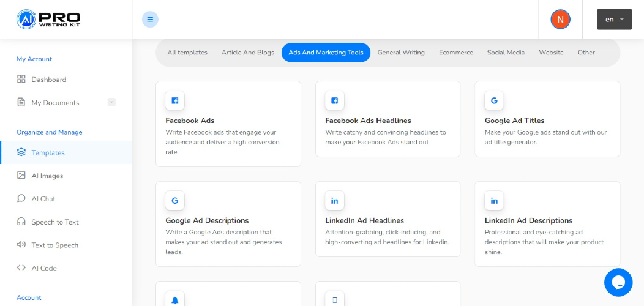Click the AI Pro Writing Kit logo
Viewport: 644px width, 306px height.
(x=48, y=20)
